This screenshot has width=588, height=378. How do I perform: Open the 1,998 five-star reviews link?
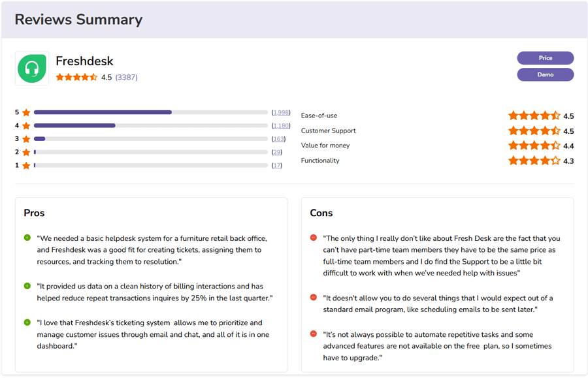click(281, 112)
